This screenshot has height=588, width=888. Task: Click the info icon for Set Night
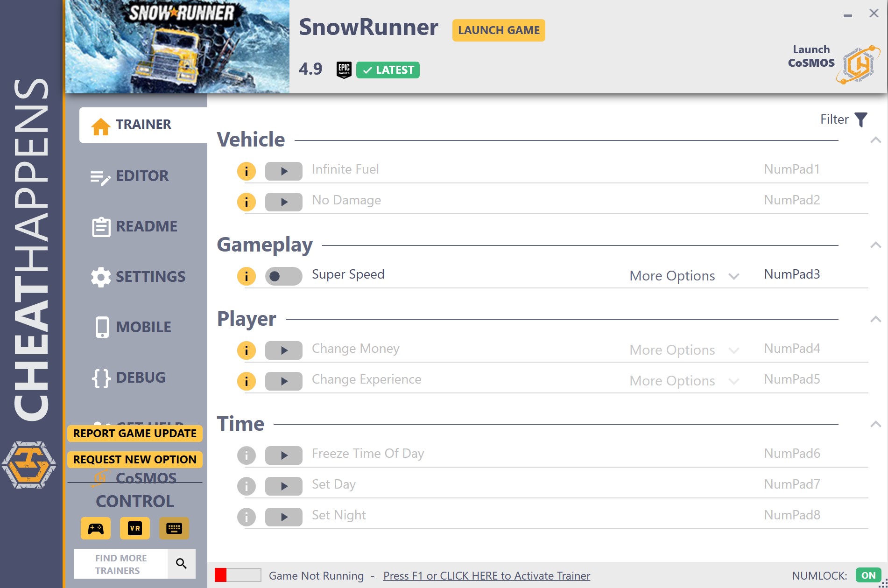click(x=247, y=517)
